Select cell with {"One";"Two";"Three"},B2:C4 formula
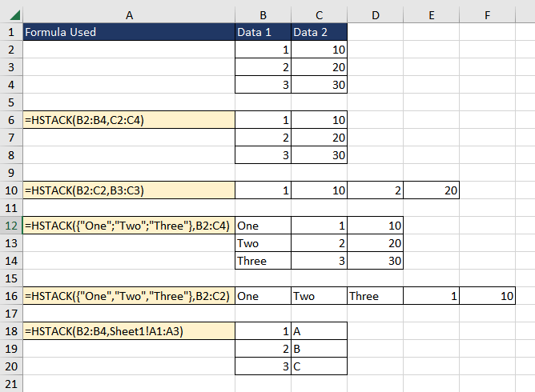535x392 pixels. [x=129, y=226]
